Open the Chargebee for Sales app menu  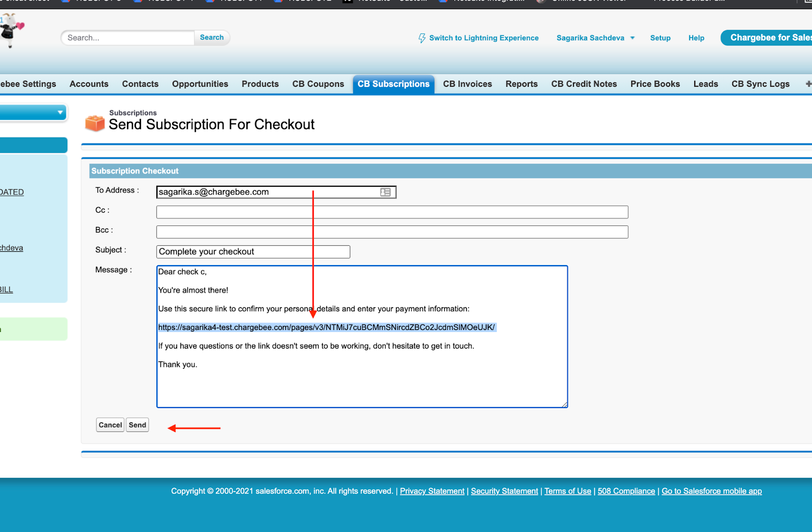point(766,38)
